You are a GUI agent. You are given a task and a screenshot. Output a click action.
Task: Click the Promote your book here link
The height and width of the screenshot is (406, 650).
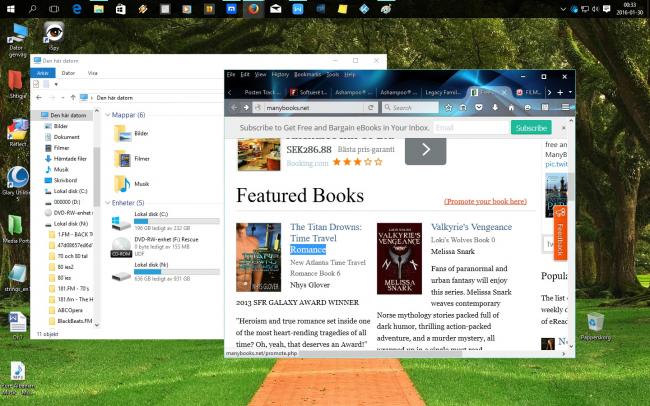485,201
